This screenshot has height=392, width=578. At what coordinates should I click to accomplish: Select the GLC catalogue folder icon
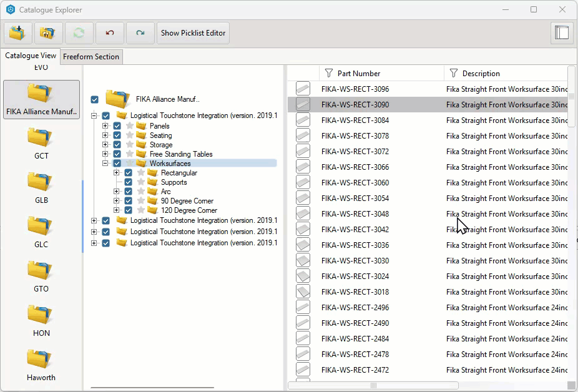39,226
